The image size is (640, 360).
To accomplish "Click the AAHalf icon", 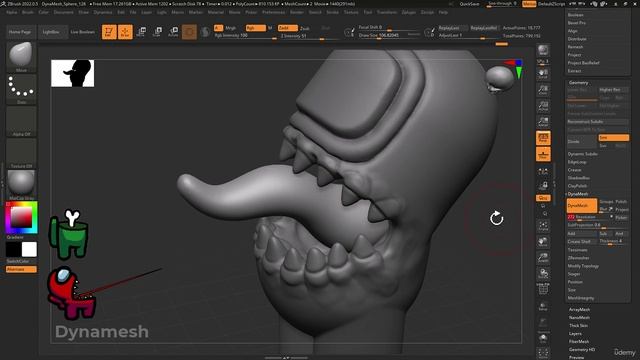I will pyautogui.click(x=543, y=122).
